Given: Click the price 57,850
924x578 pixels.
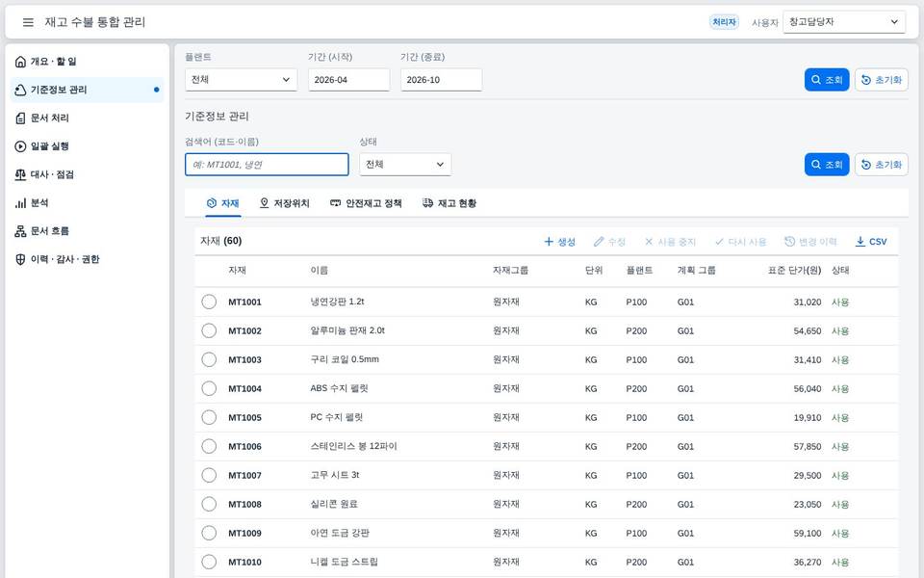Looking at the screenshot, I should pyautogui.click(x=807, y=446).
